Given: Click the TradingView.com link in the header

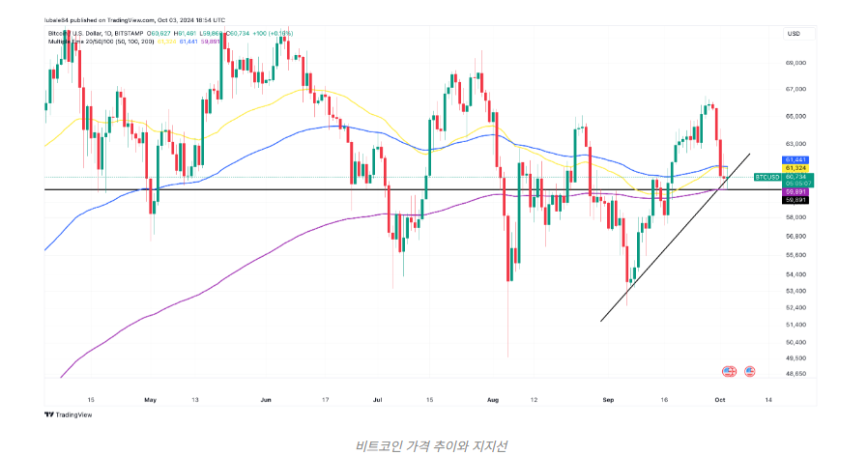Looking at the screenshot, I should coord(140,19).
